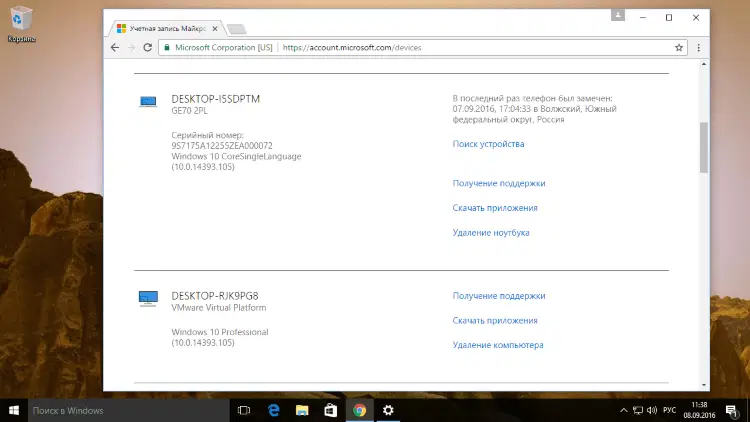
Task: Click the Windows search box in the taskbar
Action: (x=129, y=411)
